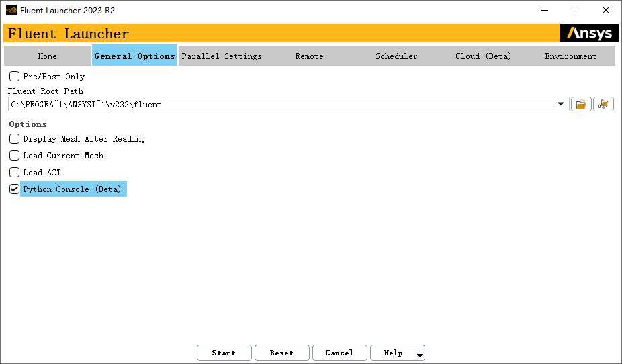
Task: Click the Cancel button
Action: [x=340, y=353]
